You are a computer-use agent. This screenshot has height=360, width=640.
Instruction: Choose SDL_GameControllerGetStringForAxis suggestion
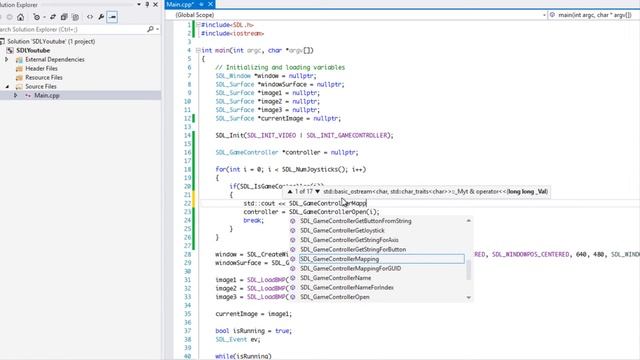pyautogui.click(x=349, y=240)
